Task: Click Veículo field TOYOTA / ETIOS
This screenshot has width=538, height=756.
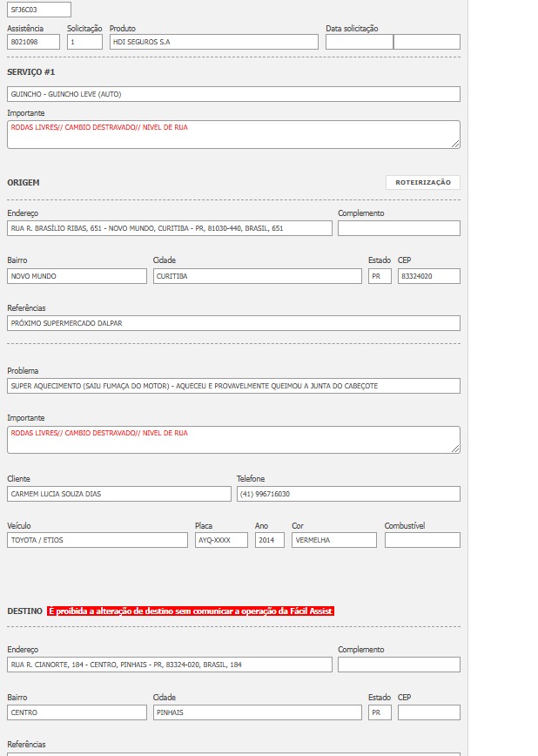Action: [98, 540]
